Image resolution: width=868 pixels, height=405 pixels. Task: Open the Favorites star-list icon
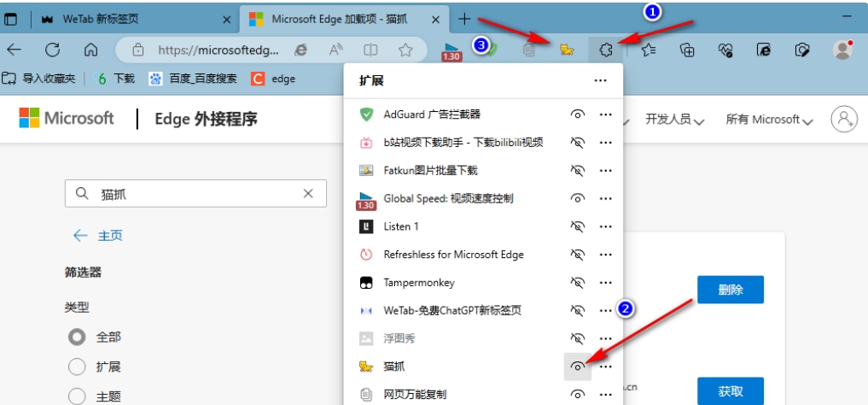click(x=648, y=50)
